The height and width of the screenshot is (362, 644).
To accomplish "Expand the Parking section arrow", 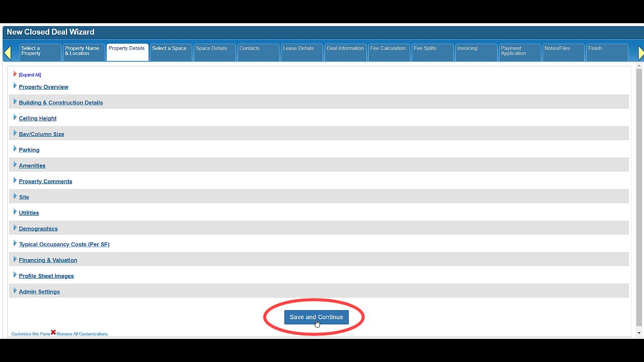I will [15, 149].
